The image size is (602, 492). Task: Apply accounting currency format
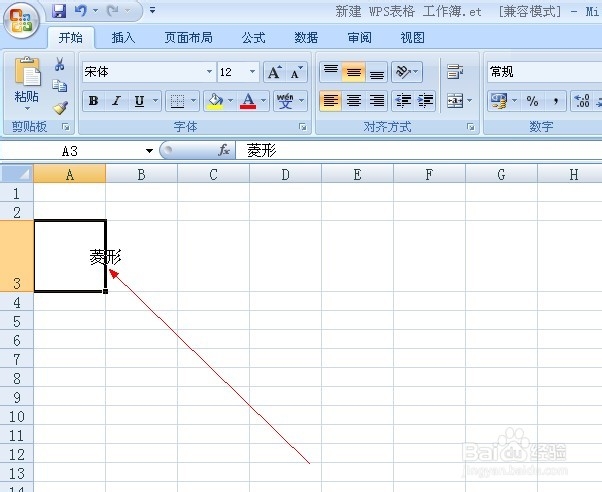click(x=499, y=101)
